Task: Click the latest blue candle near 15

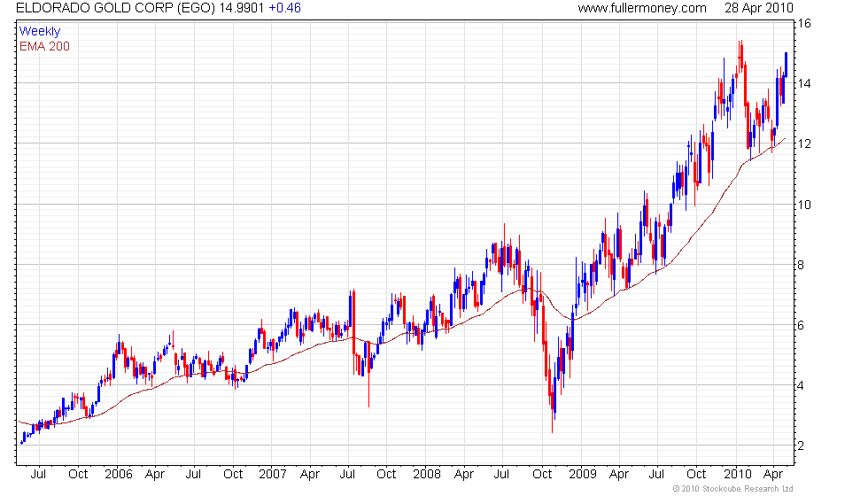Action: pyautogui.click(x=787, y=64)
